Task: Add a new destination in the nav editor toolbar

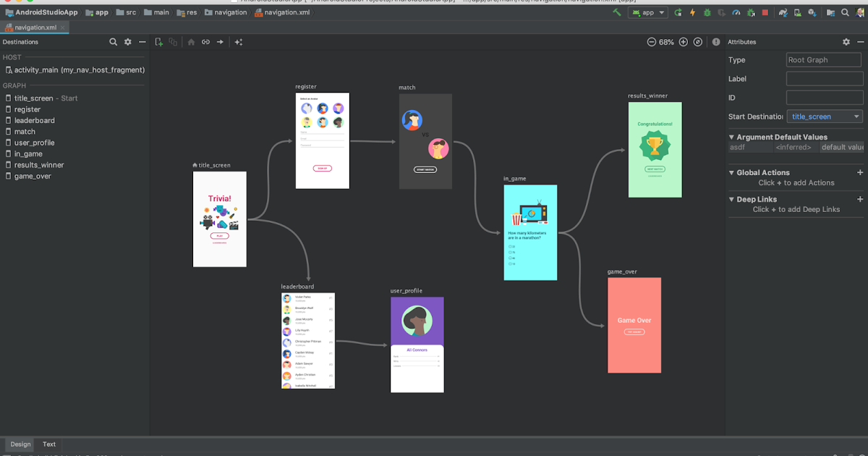Action: click(x=159, y=42)
